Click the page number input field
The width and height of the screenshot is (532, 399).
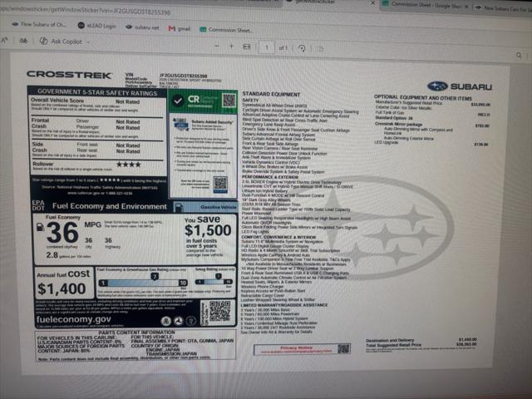click(267, 47)
